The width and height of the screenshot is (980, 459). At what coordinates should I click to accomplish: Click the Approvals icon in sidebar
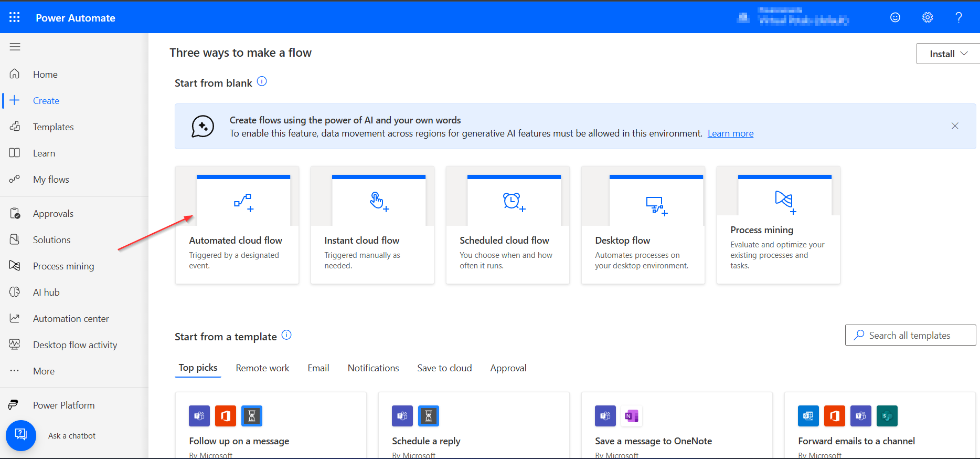coord(15,213)
